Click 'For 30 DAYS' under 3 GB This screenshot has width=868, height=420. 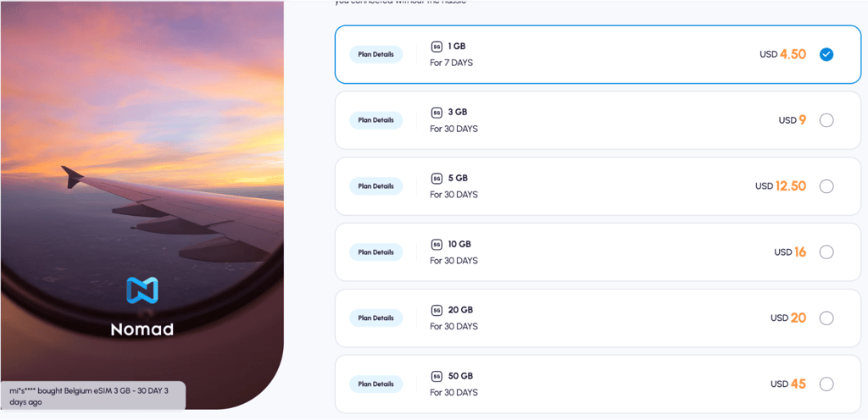pos(453,129)
